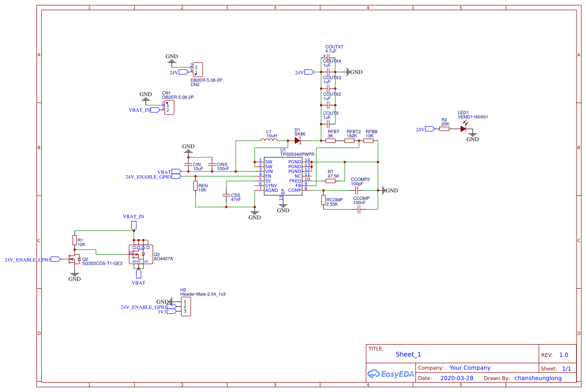This screenshot has height=392, width=586.
Task: Click the CIN 10uF capacitor symbol
Action: (x=189, y=164)
